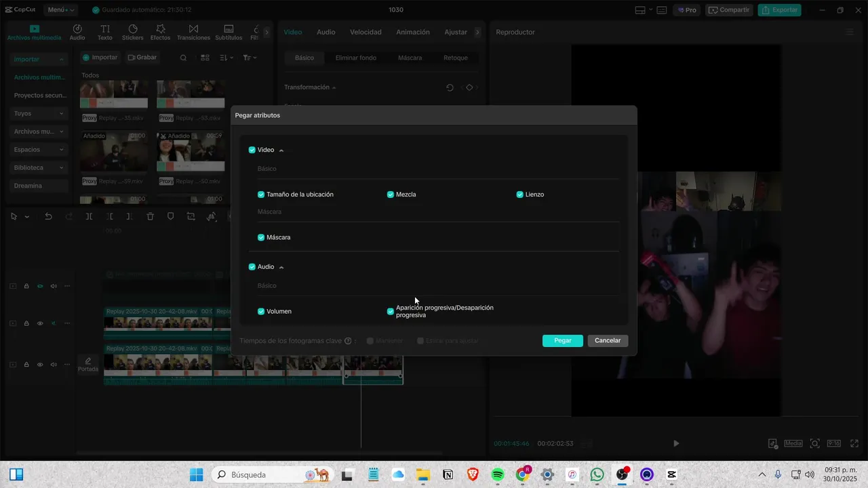Collapse the Audio section chevron in the dialog

click(281, 267)
